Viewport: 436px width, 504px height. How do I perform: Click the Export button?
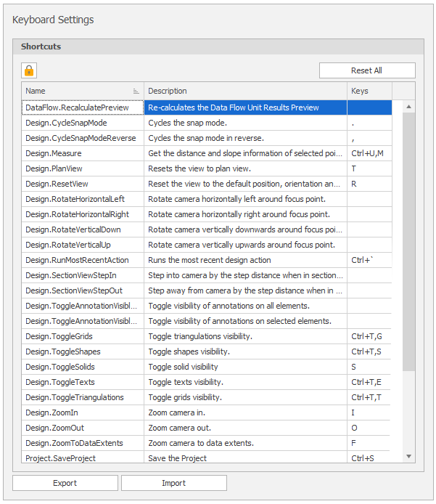point(65,483)
